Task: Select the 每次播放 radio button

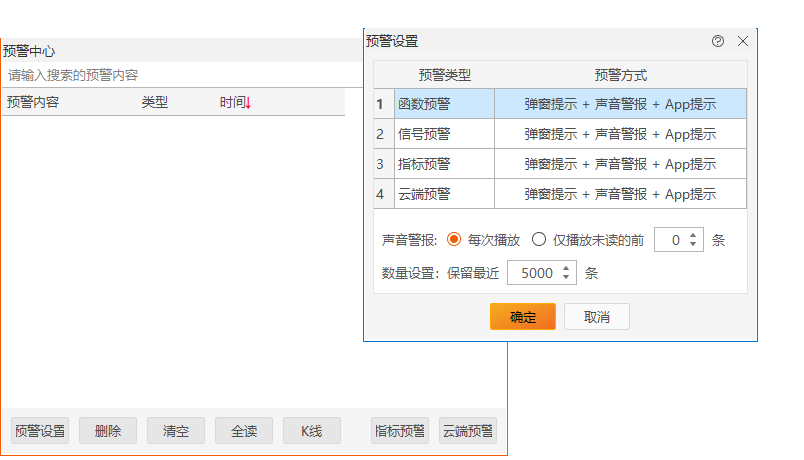Action: [454, 240]
